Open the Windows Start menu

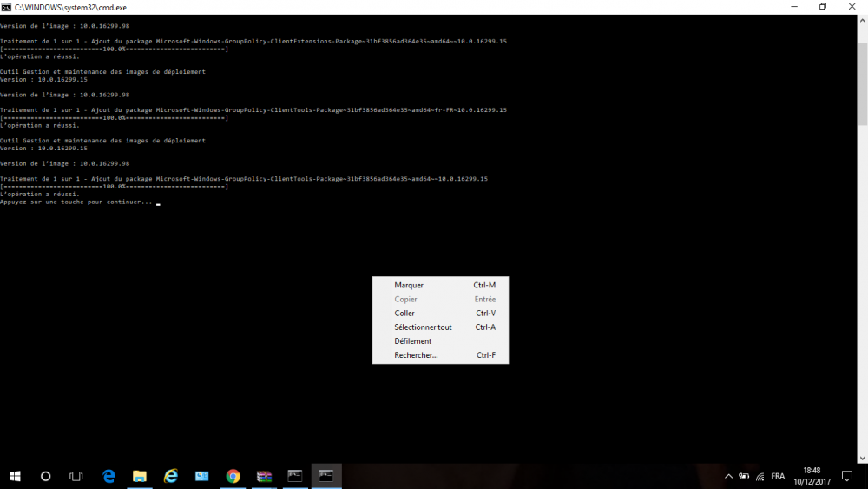[x=16, y=476]
